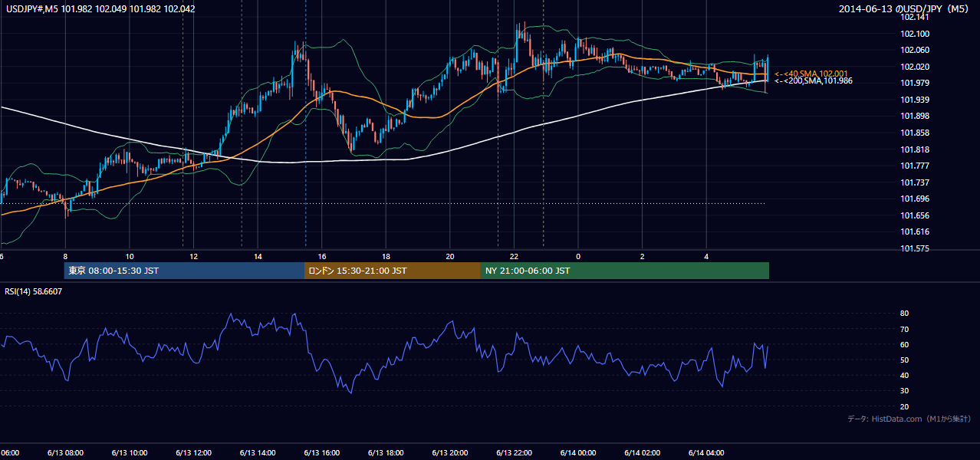Click RSI scale value 60
The height and width of the screenshot is (460, 980).
[x=905, y=344]
